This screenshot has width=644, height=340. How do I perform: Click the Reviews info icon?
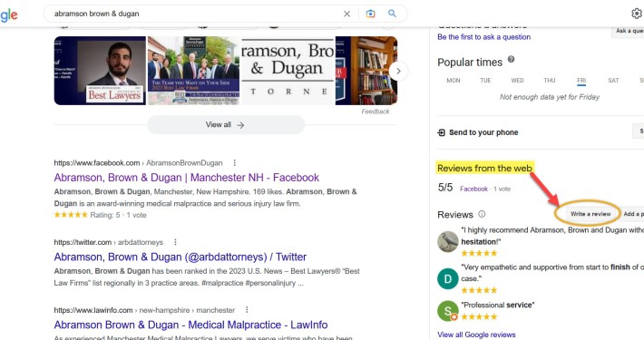[x=482, y=214]
